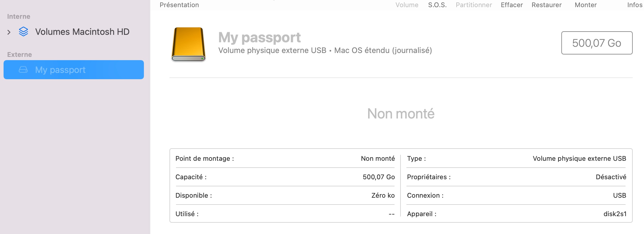Open the Infos panel
The width and height of the screenshot is (644, 234).
click(634, 5)
